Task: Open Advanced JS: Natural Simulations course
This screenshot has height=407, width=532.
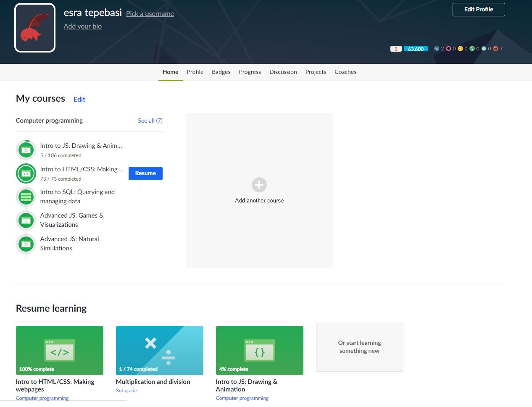Action: pos(70,244)
